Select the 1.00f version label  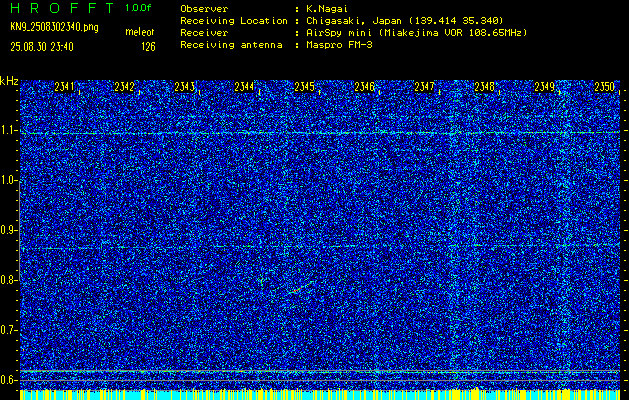(138, 8)
